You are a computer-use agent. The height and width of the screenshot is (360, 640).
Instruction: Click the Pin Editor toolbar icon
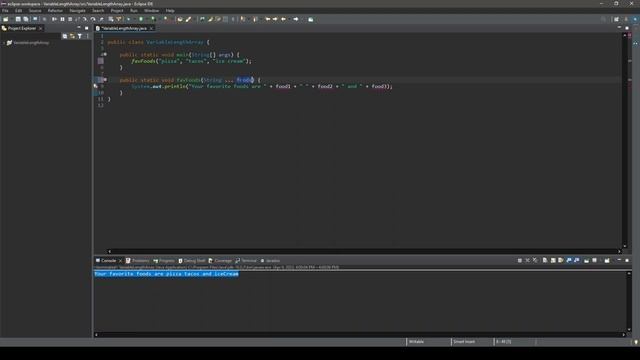[311, 19]
